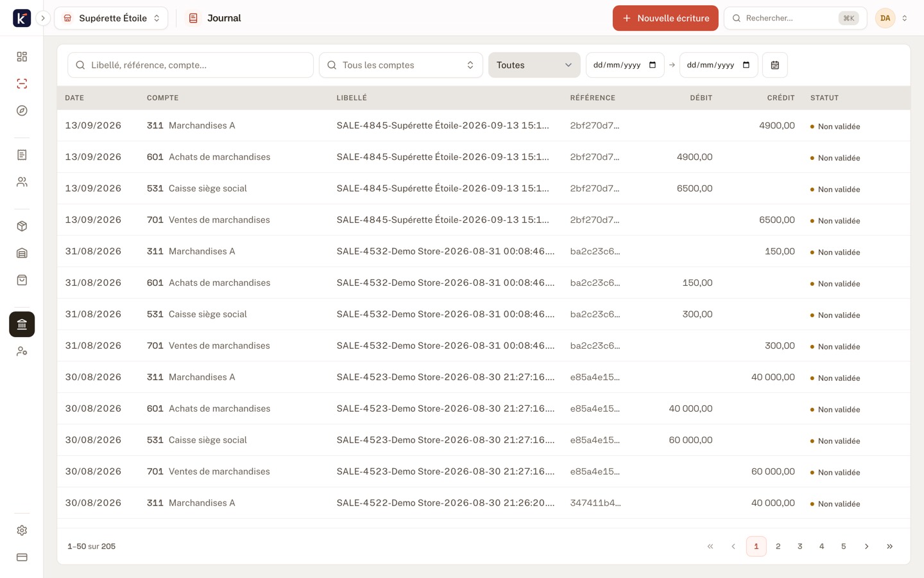Focus the Rechercher global search box
The image size is (924, 578).
(x=795, y=18)
